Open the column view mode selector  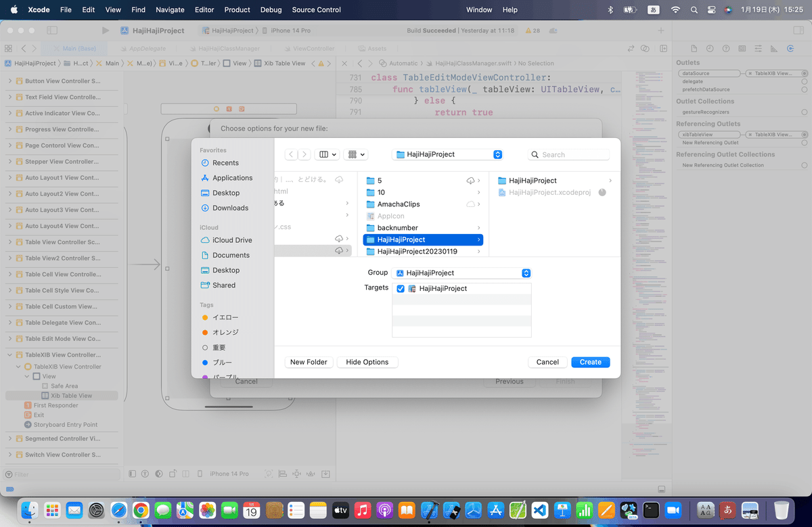(x=328, y=154)
